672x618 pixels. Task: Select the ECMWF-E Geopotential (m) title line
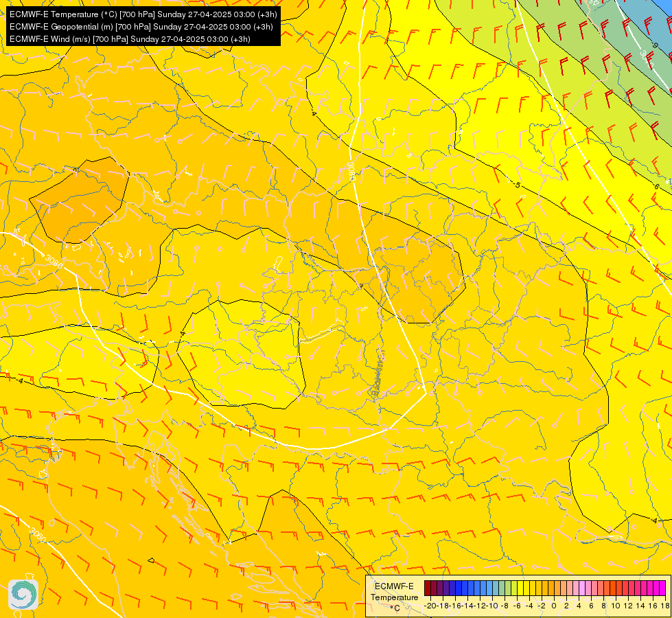pos(141,27)
